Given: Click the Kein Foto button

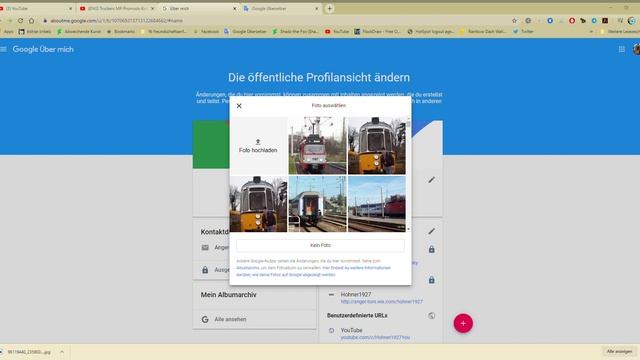Looking at the screenshot, I should click(x=320, y=245).
